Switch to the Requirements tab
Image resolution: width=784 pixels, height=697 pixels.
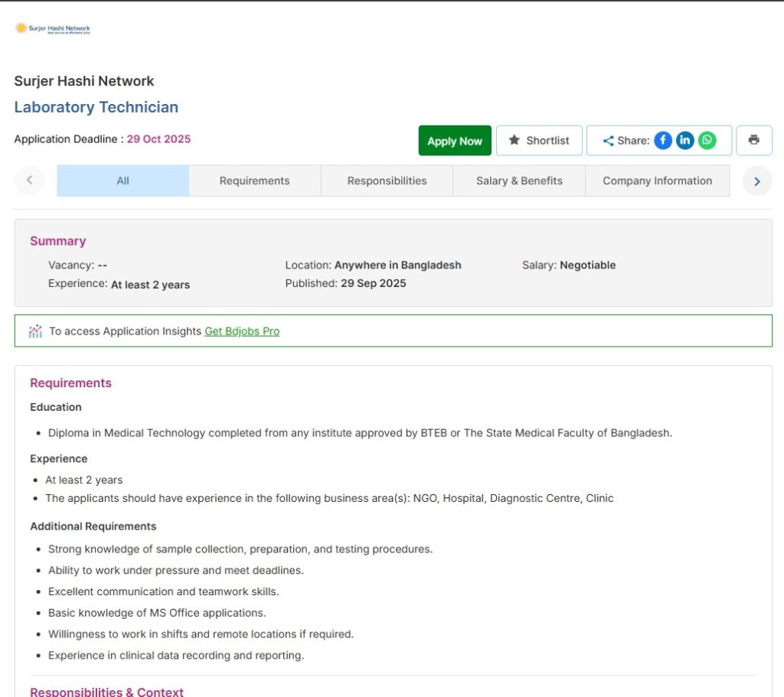(x=254, y=181)
